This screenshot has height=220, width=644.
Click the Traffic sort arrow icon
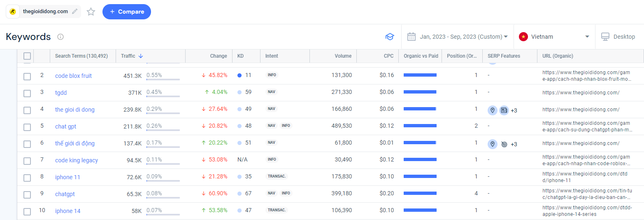141,56
